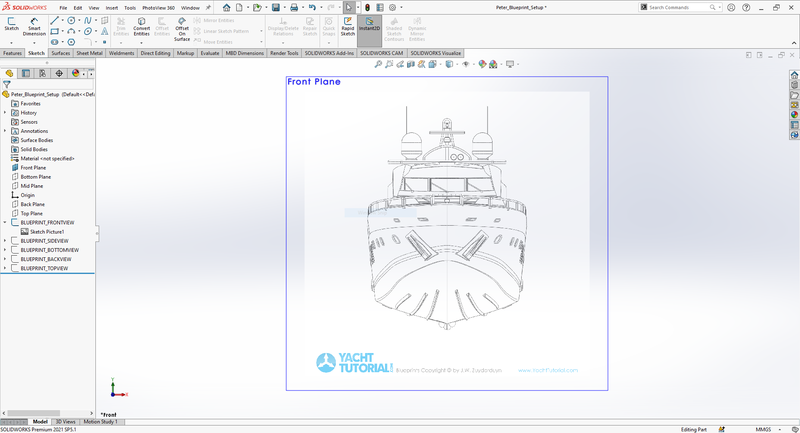The width and height of the screenshot is (800, 433).
Task: Open the Help question mark icon
Action: point(746,8)
